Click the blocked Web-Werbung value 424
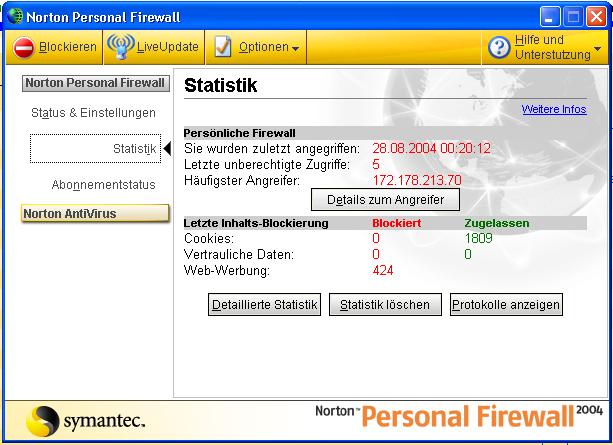This screenshot has height=445, width=613. click(383, 270)
